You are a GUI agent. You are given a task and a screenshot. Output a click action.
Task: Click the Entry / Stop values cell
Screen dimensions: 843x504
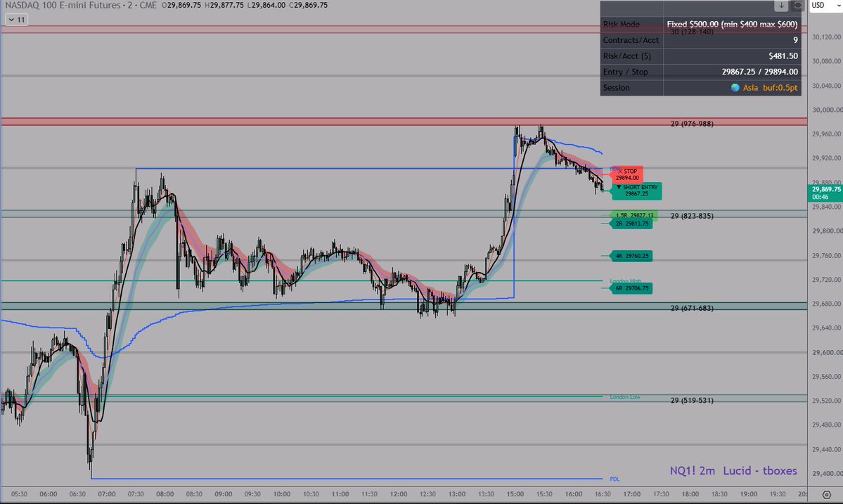[x=732, y=72]
